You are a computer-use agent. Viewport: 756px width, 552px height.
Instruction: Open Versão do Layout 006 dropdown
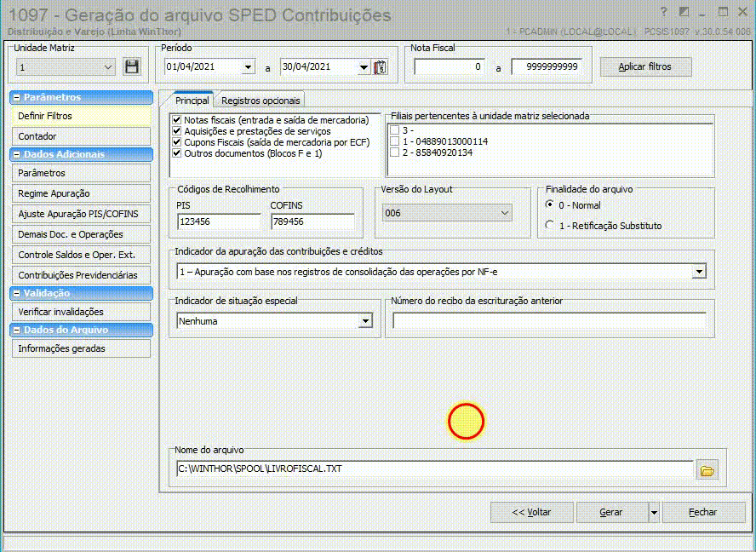[x=505, y=213]
